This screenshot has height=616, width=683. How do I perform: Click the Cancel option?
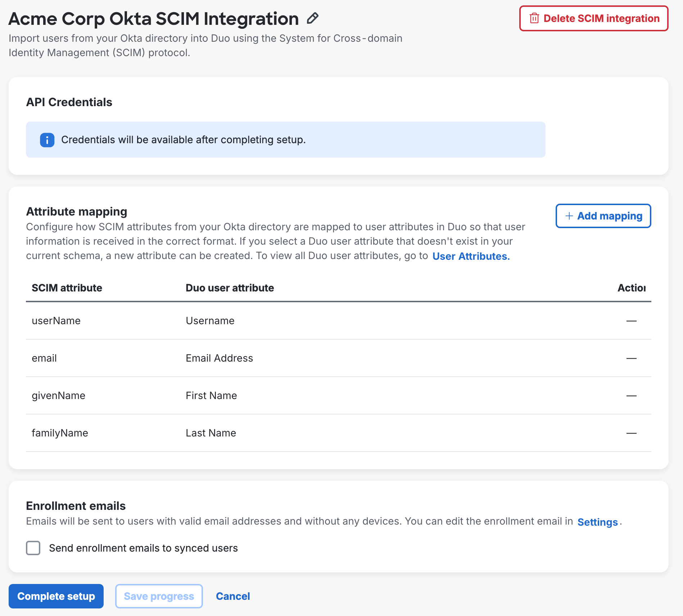click(233, 596)
